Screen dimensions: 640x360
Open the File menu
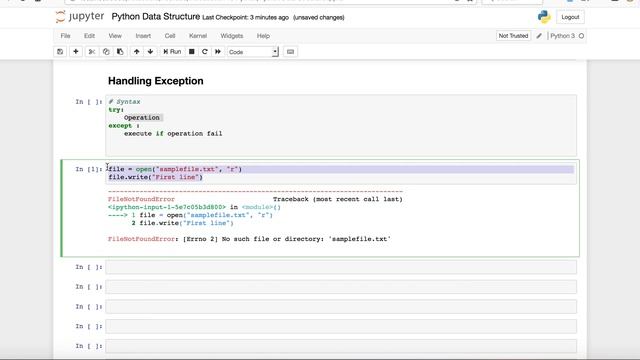(65, 36)
